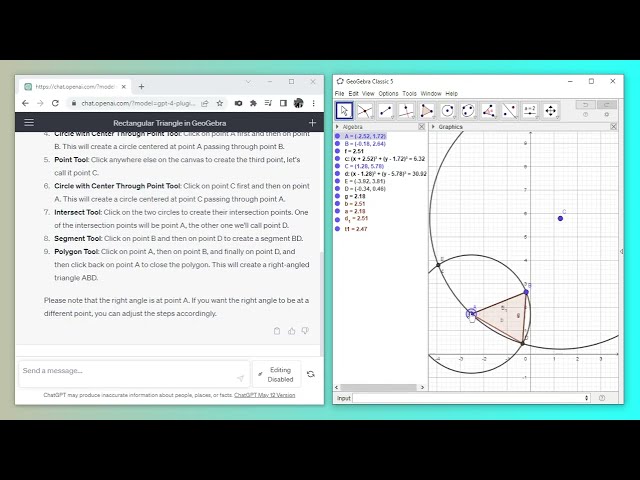Click the Algebra panel horizontal scrollbar

tap(378, 387)
